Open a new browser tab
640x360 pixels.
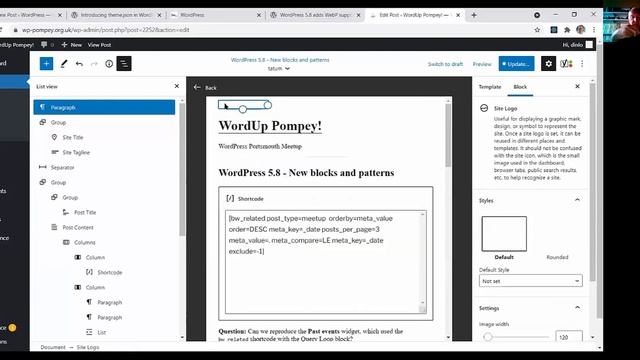[474, 15]
